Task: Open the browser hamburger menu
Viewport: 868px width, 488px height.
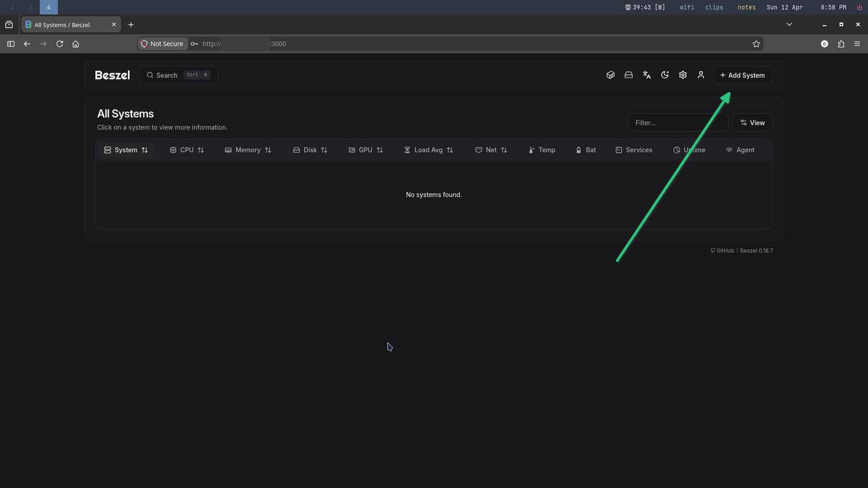Action: point(857,44)
